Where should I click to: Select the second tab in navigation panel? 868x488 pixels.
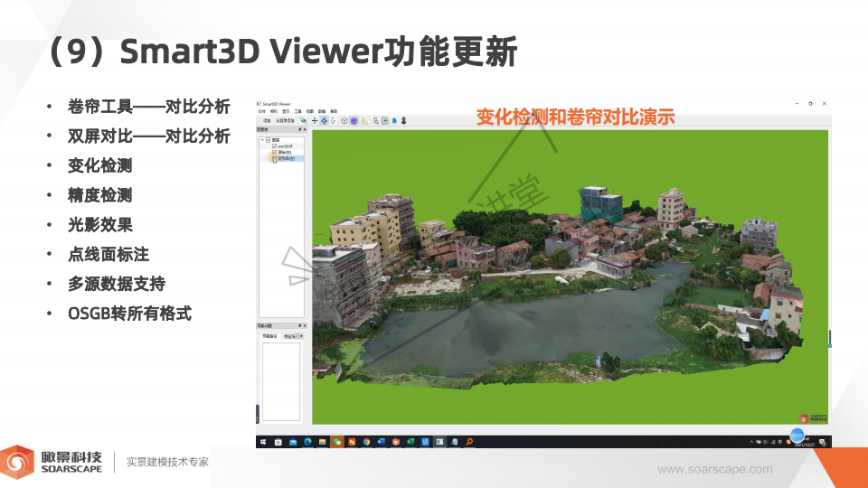point(289,336)
